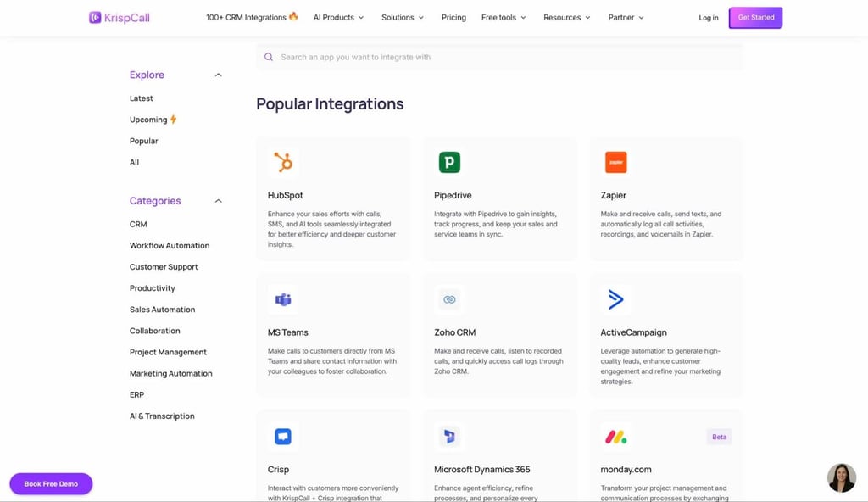Select Latest in Explore

[142, 98]
